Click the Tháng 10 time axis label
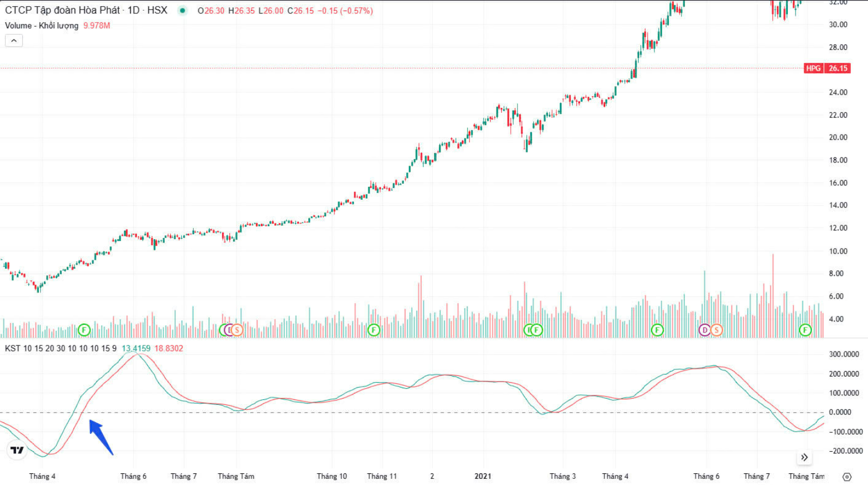868x485 pixels. point(332,476)
